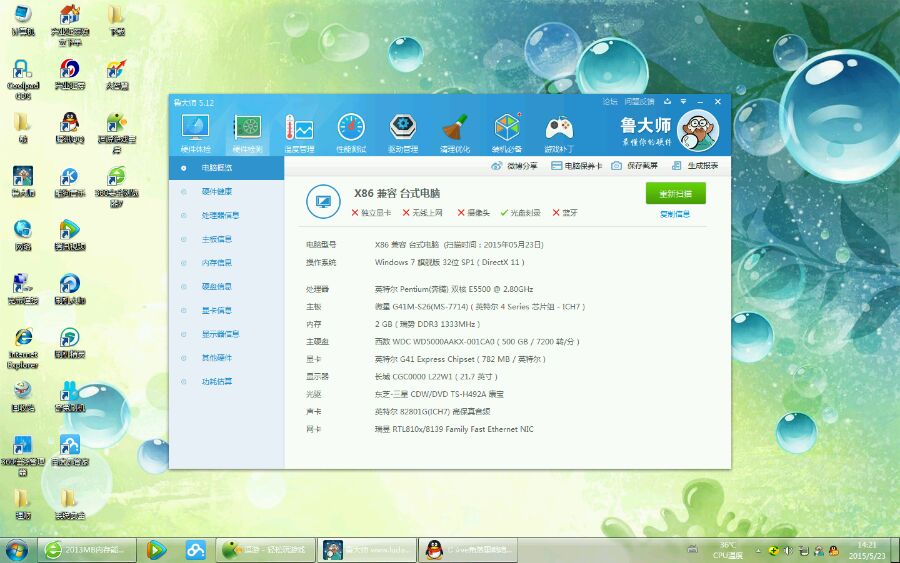Select the 硬件检测 hardware detection icon

point(247,133)
